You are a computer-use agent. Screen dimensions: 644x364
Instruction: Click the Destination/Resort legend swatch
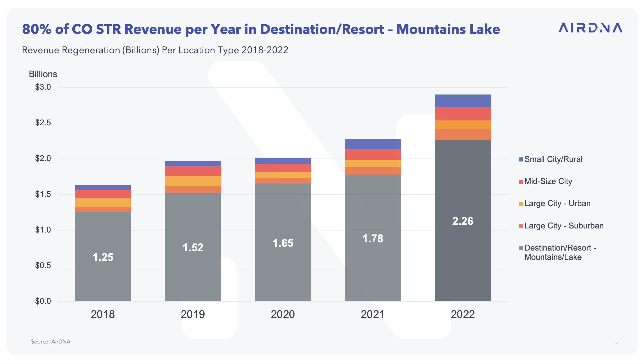pyautogui.click(x=521, y=249)
